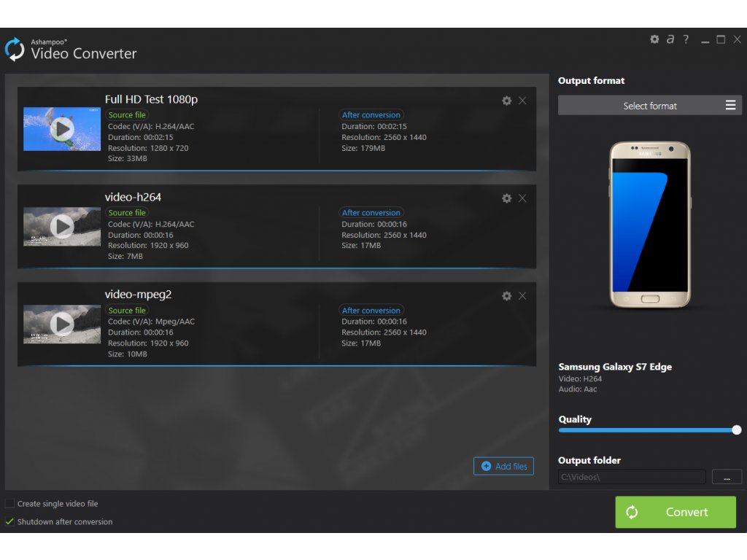Remove video-mpeg2 from the list

point(522,296)
